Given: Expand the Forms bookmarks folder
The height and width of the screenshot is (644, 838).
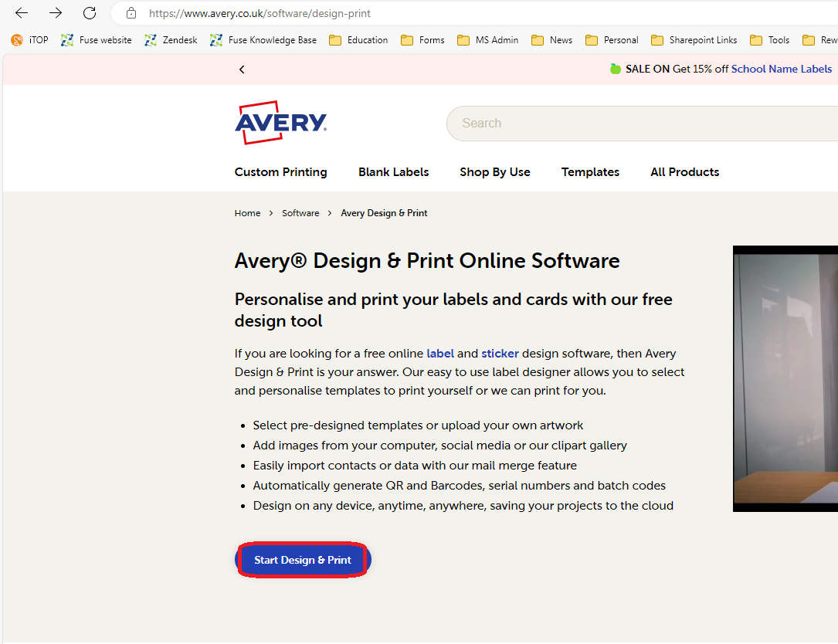Looking at the screenshot, I should pos(422,40).
